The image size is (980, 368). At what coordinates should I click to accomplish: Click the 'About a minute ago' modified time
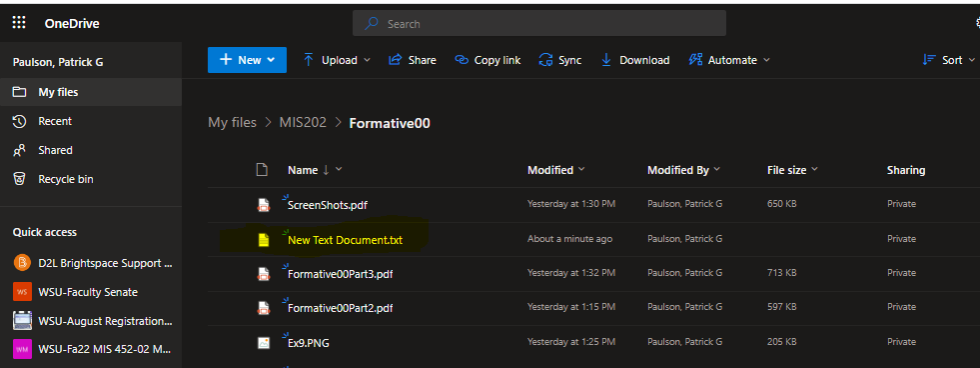(570, 238)
